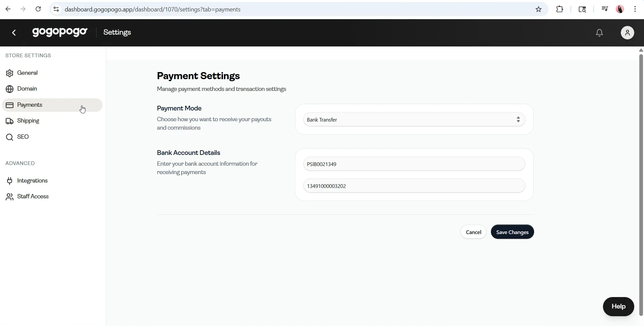Click the Staff Access people icon
Image resolution: width=644 pixels, height=326 pixels.
[x=10, y=197]
